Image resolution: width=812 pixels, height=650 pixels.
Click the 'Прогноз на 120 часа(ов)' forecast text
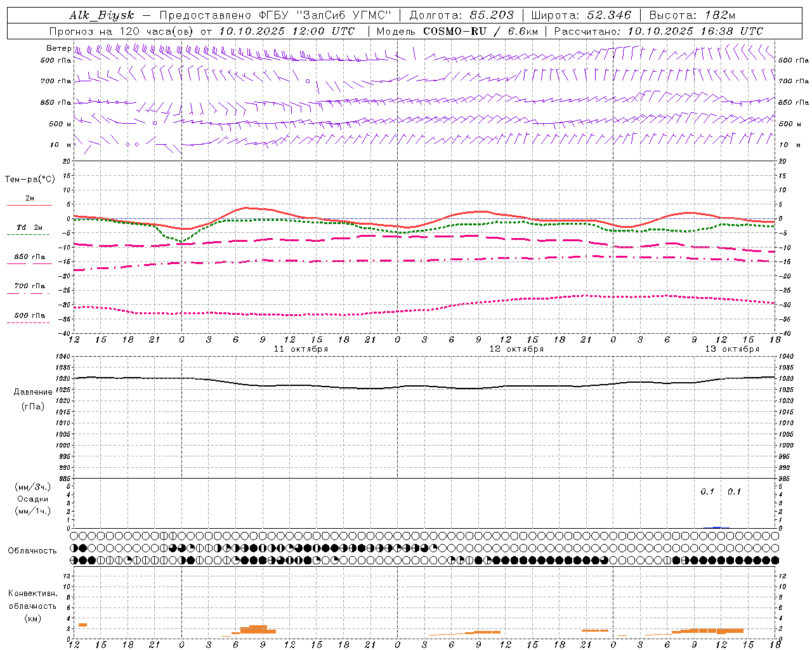(122, 31)
